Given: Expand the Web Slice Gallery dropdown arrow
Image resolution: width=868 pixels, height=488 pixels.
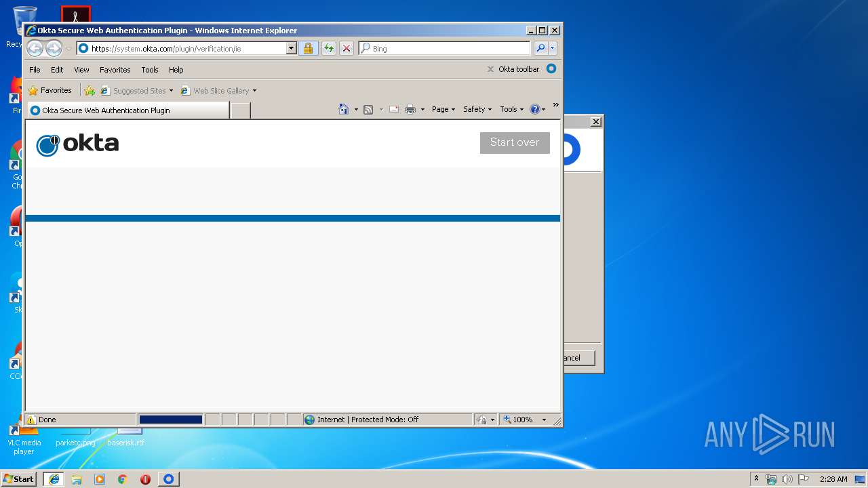Looking at the screenshot, I should click(254, 91).
